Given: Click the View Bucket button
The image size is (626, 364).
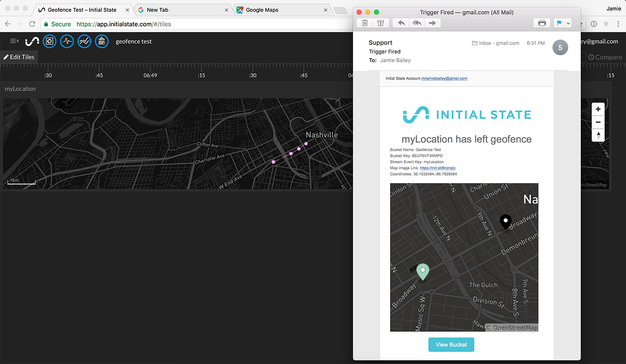Looking at the screenshot, I should [x=451, y=344].
